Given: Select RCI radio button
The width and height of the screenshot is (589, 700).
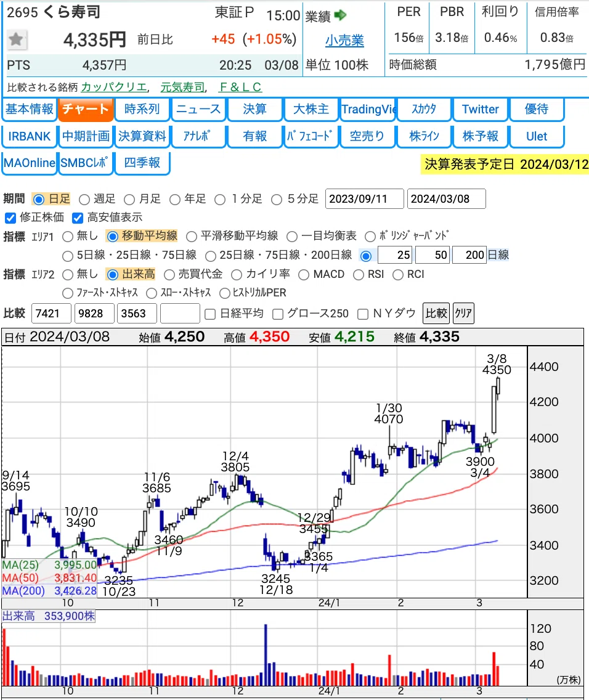Looking at the screenshot, I should pyautogui.click(x=397, y=275).
